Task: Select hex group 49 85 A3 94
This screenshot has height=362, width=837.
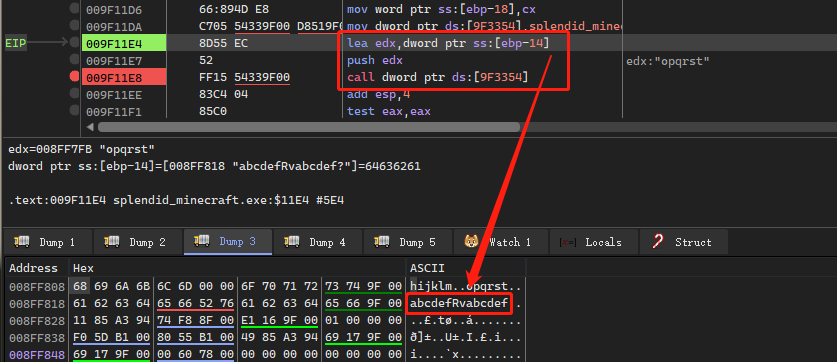Action: pos(279,338)
